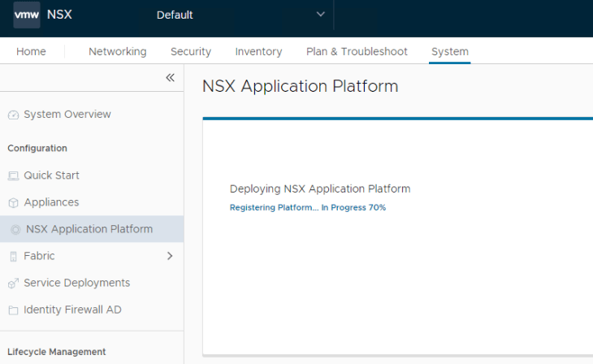Click the dropdown chevron next to Default
Screen dimensions: 593x364
pos(321,15)
